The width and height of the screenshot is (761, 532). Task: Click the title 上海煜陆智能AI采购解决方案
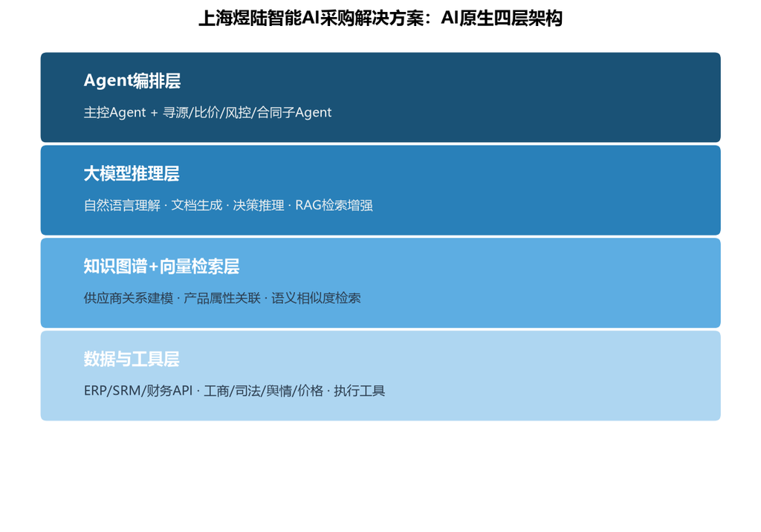coord(380,19)
